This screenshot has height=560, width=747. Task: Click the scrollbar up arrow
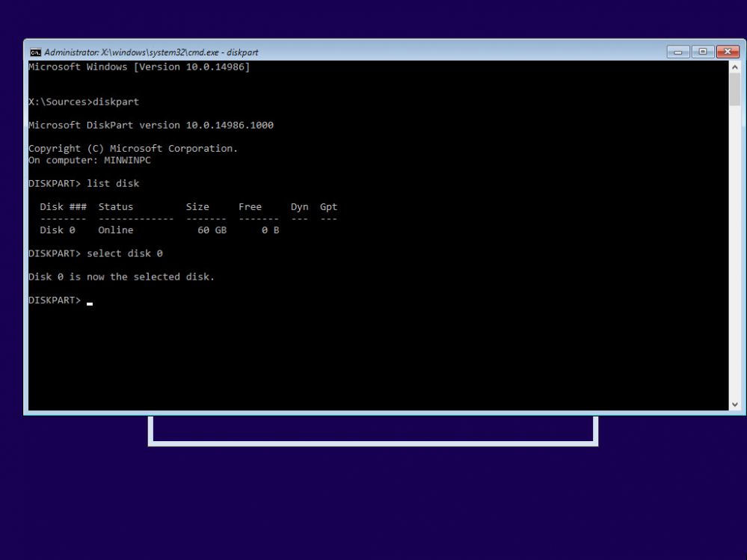(734, 67)
